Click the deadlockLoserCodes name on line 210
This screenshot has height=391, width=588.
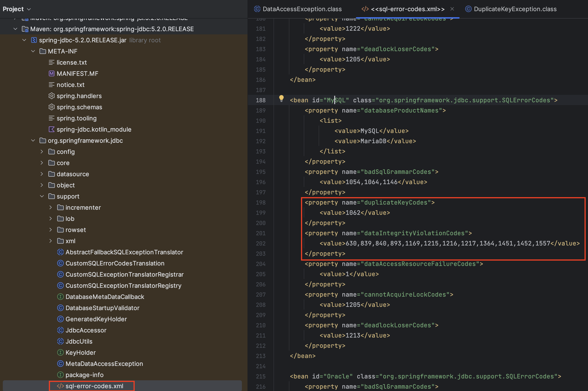coord(398,325)
